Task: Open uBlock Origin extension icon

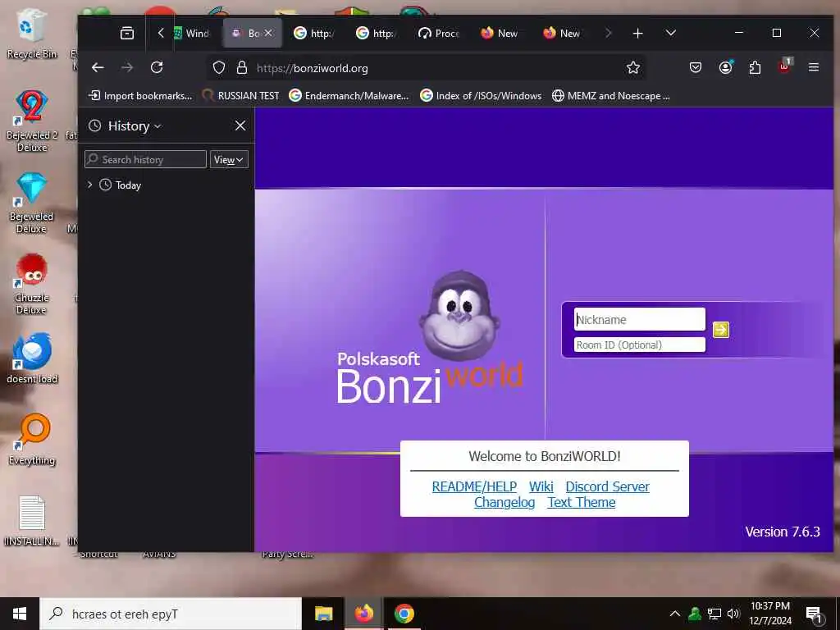Action: (x=785, y=66)
